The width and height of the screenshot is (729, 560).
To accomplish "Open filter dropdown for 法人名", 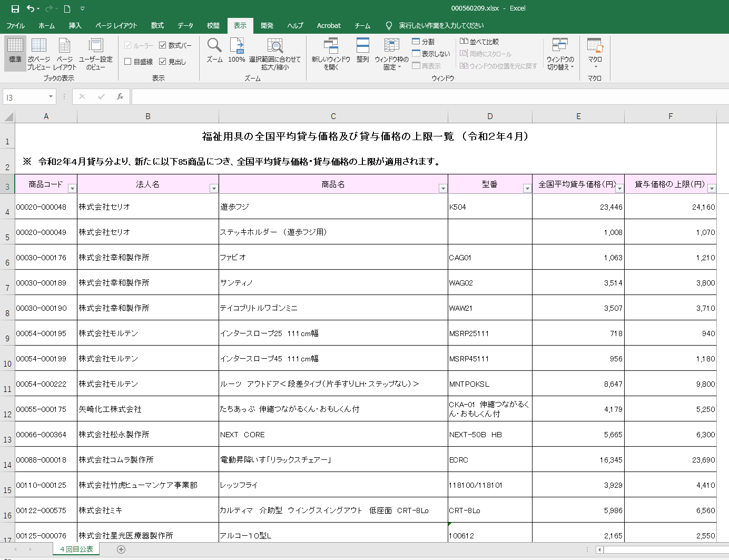I will 214,189.
